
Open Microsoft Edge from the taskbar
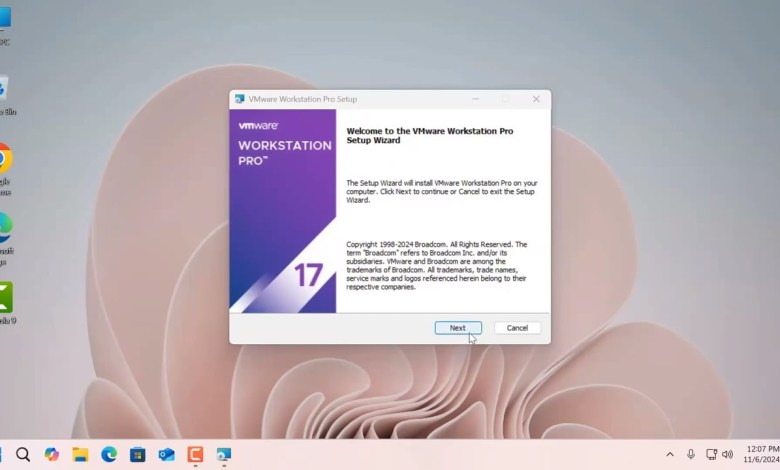tap(109, 455)
